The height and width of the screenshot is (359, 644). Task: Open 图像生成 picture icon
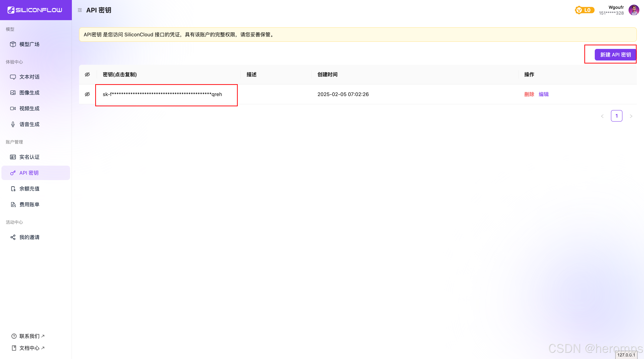13,93
